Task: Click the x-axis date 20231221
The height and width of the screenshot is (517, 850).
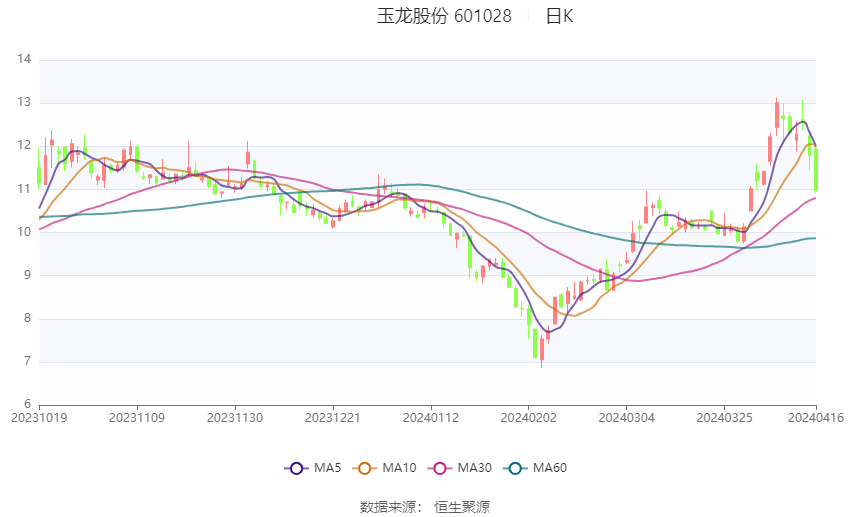Action: [332, 418]
